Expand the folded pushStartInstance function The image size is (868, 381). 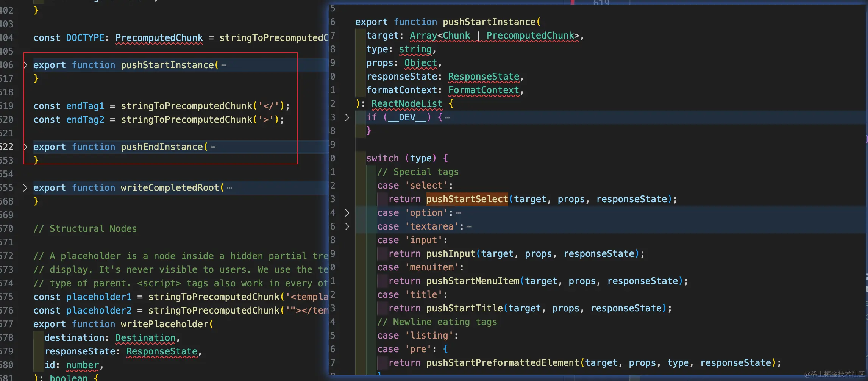(x=25, y=65)
